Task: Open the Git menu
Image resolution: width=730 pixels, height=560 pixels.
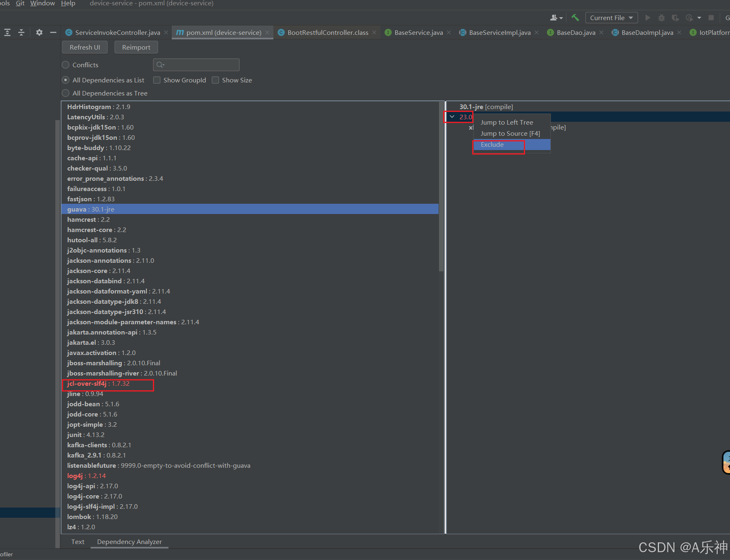Action: (x=19, y=3)
